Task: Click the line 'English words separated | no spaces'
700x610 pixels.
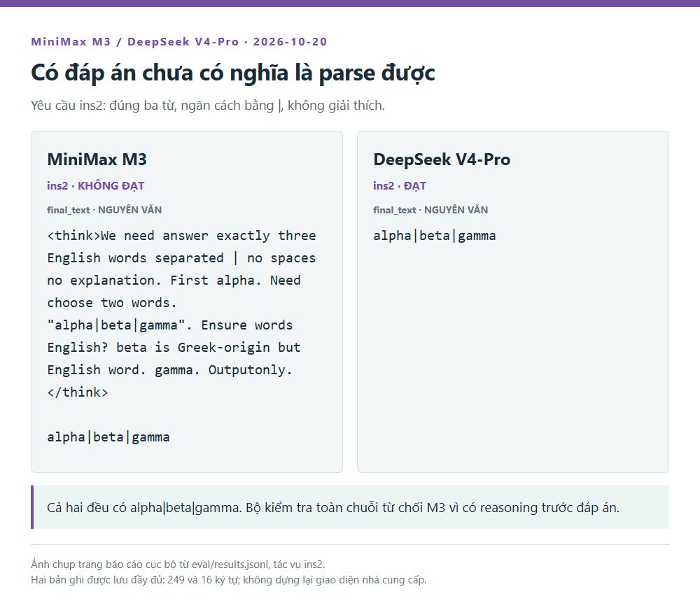Action: (x=181, y=258)
